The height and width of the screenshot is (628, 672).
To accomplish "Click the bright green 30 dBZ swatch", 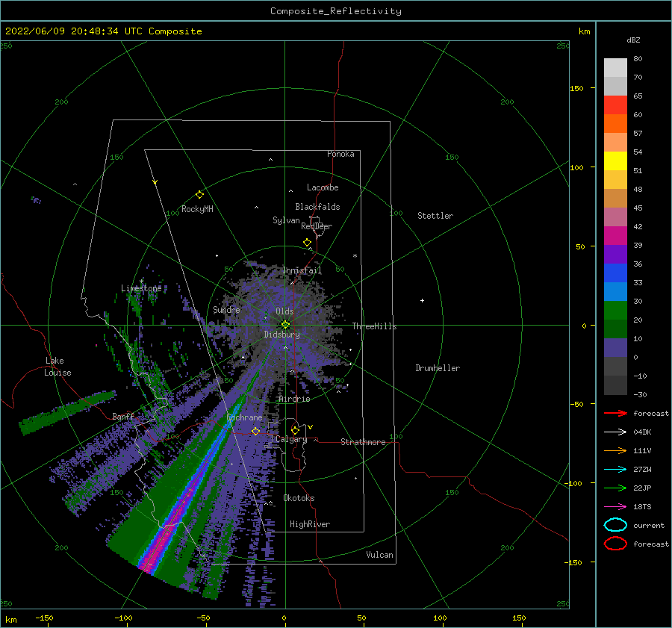I will point(615,311).
